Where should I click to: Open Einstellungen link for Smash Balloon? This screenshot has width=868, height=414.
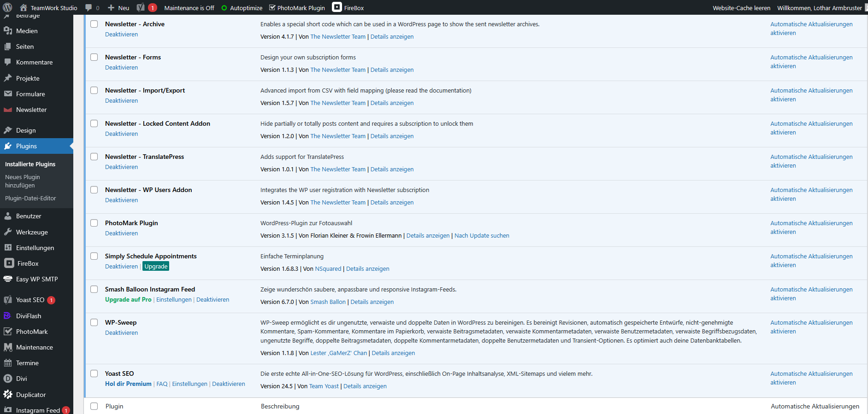174,299
